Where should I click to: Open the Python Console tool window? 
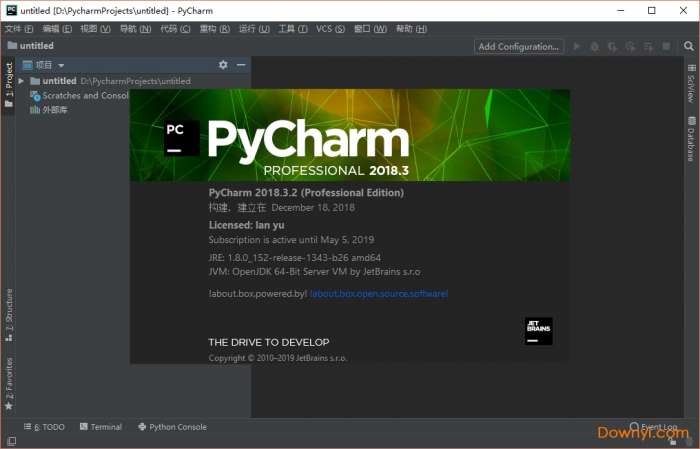coord(172,427)
